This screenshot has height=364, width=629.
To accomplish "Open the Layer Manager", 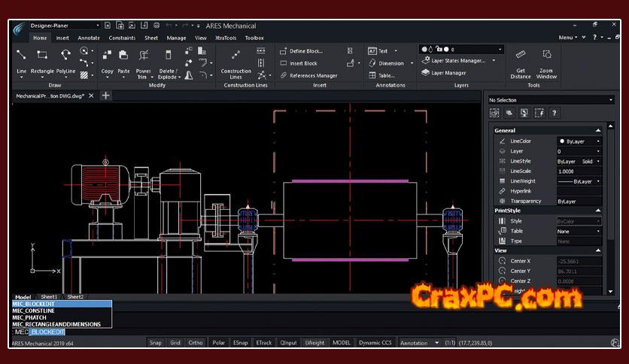I will coord(448,73).
